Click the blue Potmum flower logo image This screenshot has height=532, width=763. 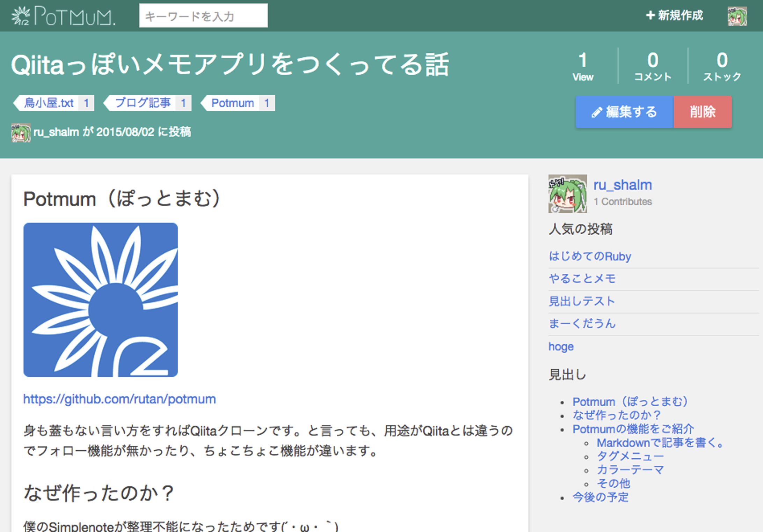(101, 300)
